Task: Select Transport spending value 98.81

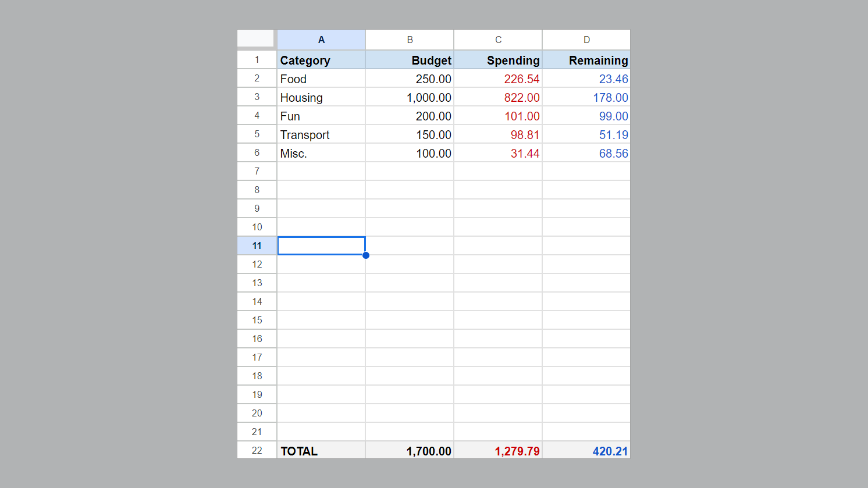Action: [x=498, y=134]
